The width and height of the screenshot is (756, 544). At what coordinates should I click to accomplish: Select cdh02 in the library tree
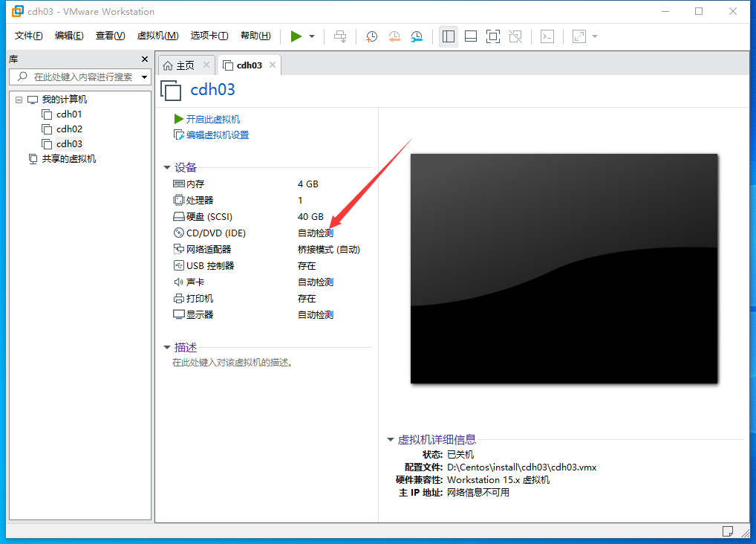click(69, 129)
